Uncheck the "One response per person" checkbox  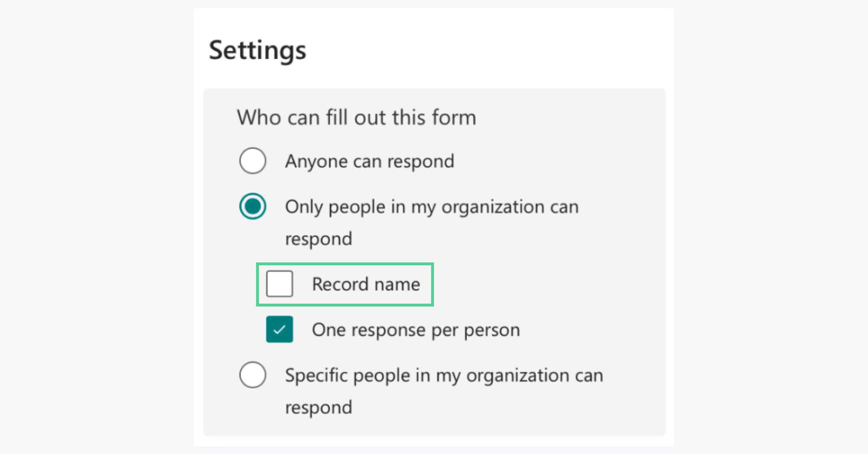pyautogui.click(x=279, y=329)
